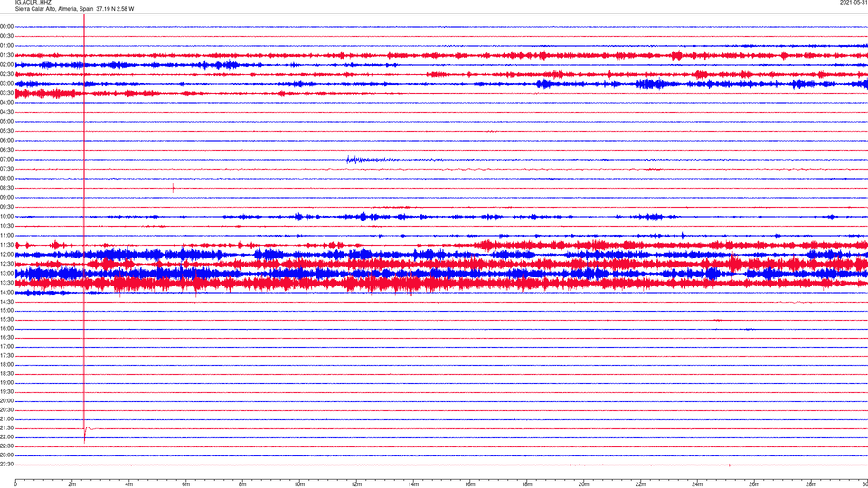
Task: Click the 00:00 time row label
Action: (x=6, y=26)
